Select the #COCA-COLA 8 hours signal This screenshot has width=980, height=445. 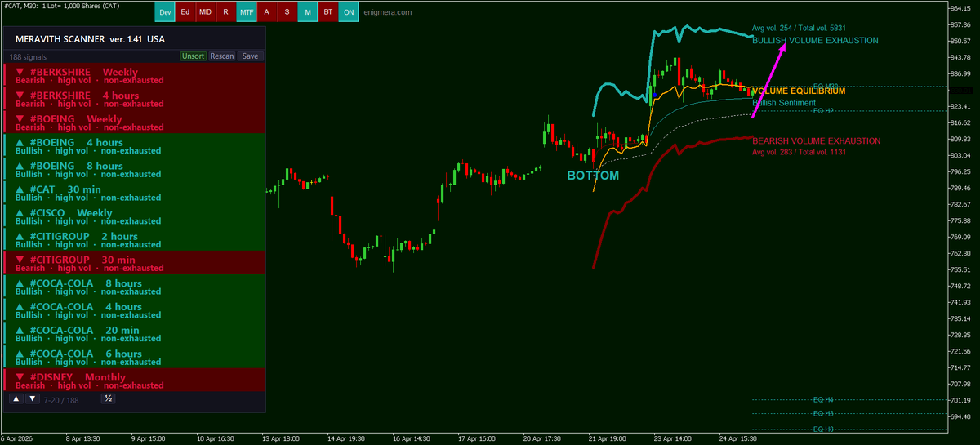(135, 287)
